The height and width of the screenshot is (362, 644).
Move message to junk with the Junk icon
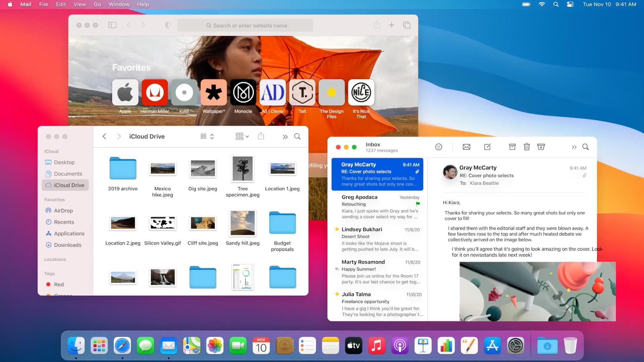[x=541, y=147]
